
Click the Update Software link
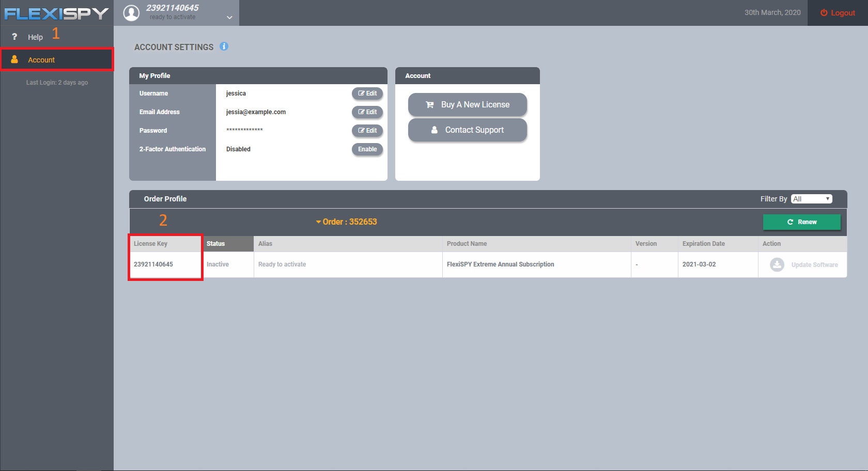(814, 265)
